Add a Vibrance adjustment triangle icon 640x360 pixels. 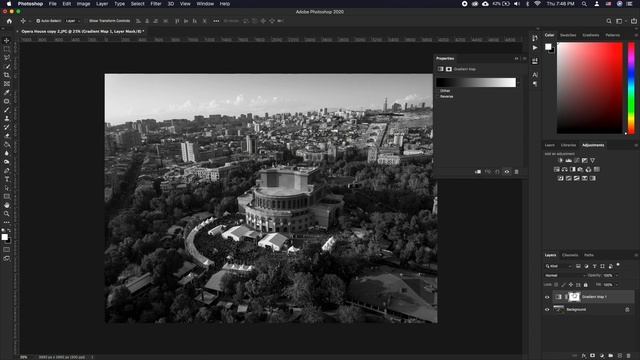tap(593, 160)
